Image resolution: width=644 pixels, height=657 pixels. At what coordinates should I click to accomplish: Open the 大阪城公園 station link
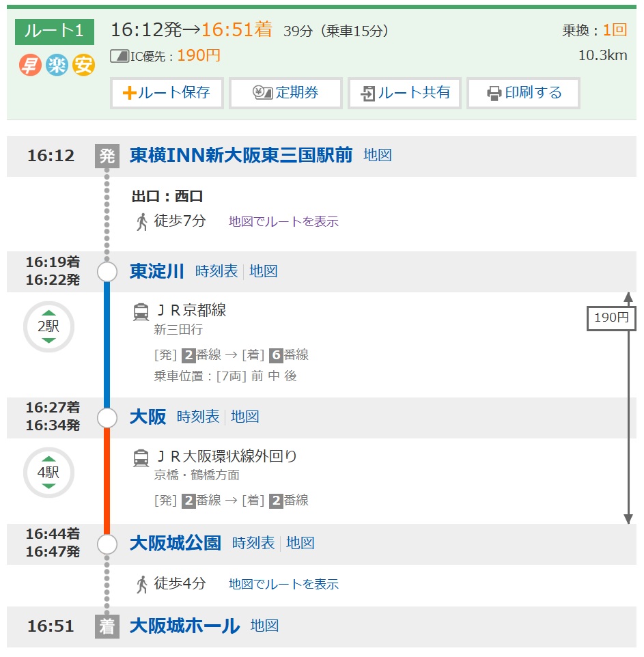(176, 544)
